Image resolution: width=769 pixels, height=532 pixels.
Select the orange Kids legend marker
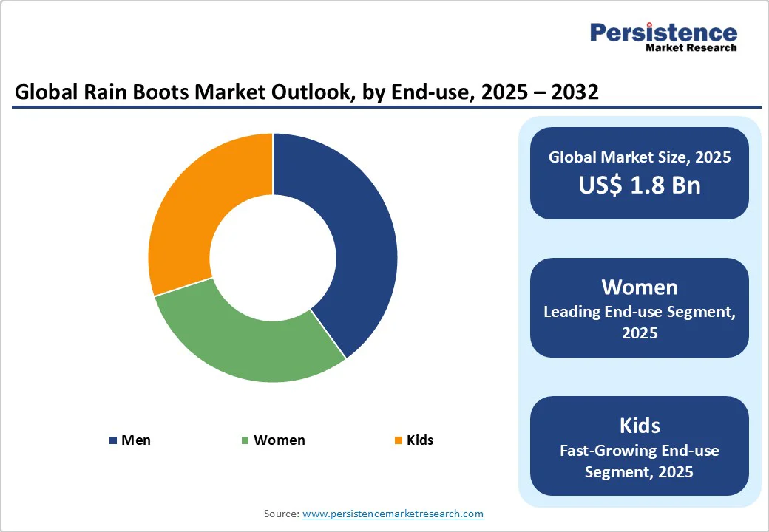399,440
